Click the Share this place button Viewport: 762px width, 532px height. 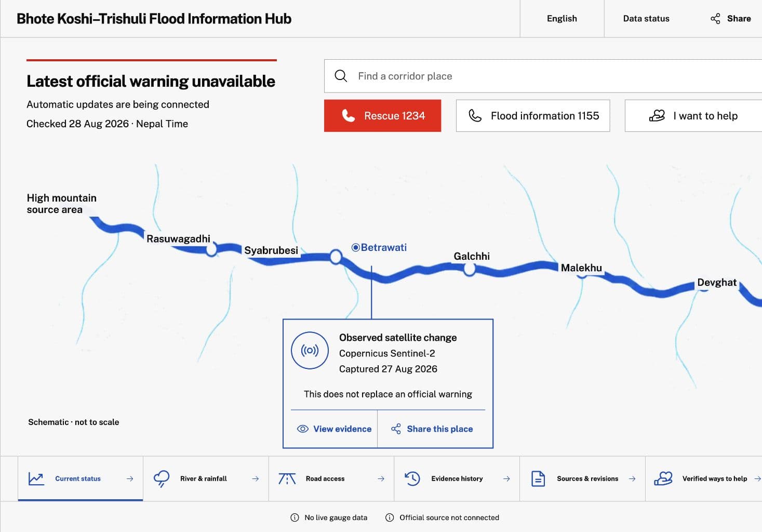432,429
